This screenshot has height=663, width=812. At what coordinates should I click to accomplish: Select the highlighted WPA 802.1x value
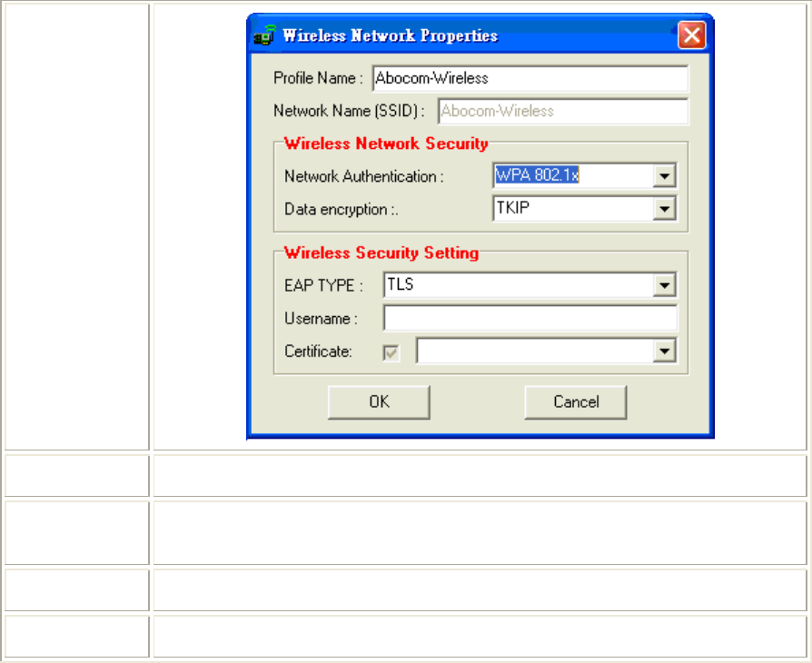point(537,175)
